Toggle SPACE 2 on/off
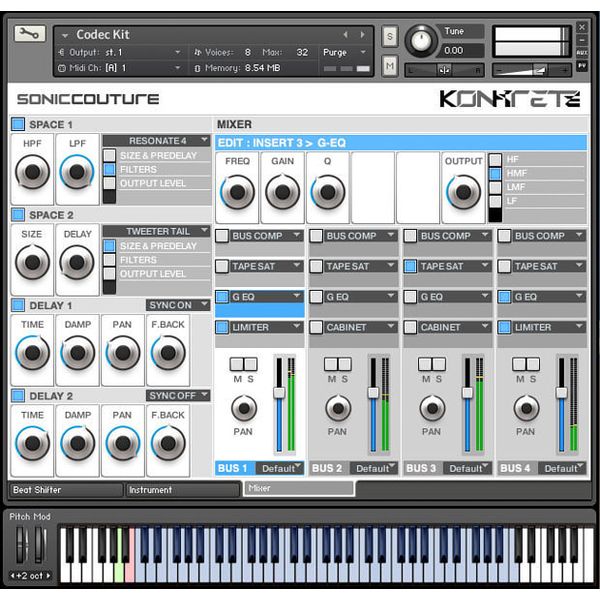 tap(18, 215)
